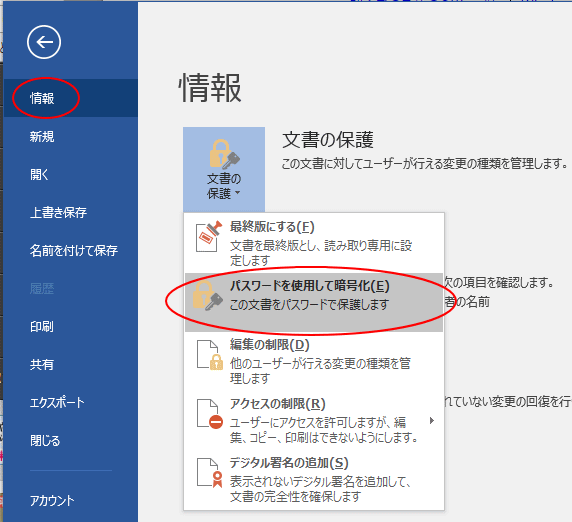Click description この文書に対してユーザーが行える変更の種類を管理します

tap(425, 164)
